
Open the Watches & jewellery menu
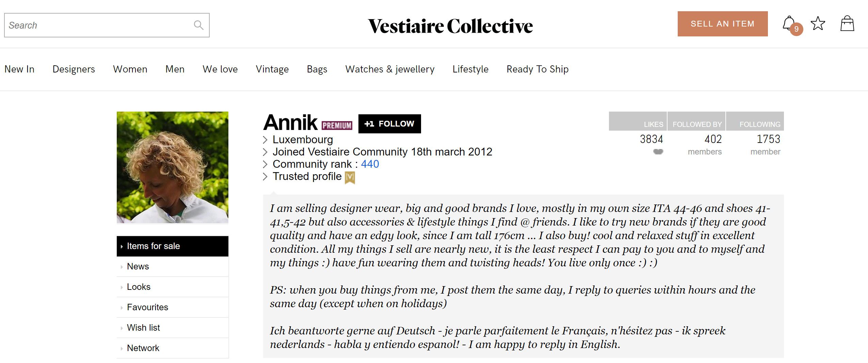click(x=390, y=69)
